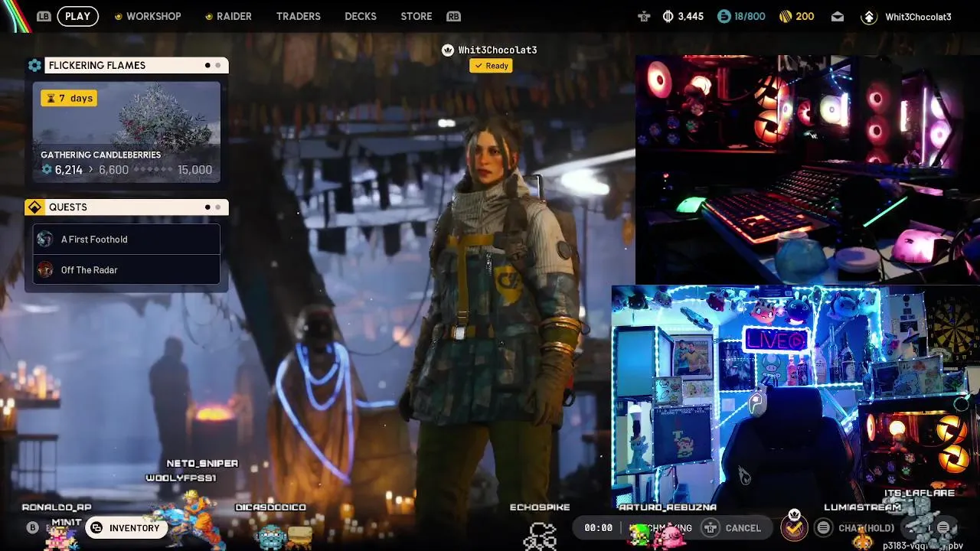Click the upper PC setup webcam overlay

pyautogui.click(x=808, y=169)
